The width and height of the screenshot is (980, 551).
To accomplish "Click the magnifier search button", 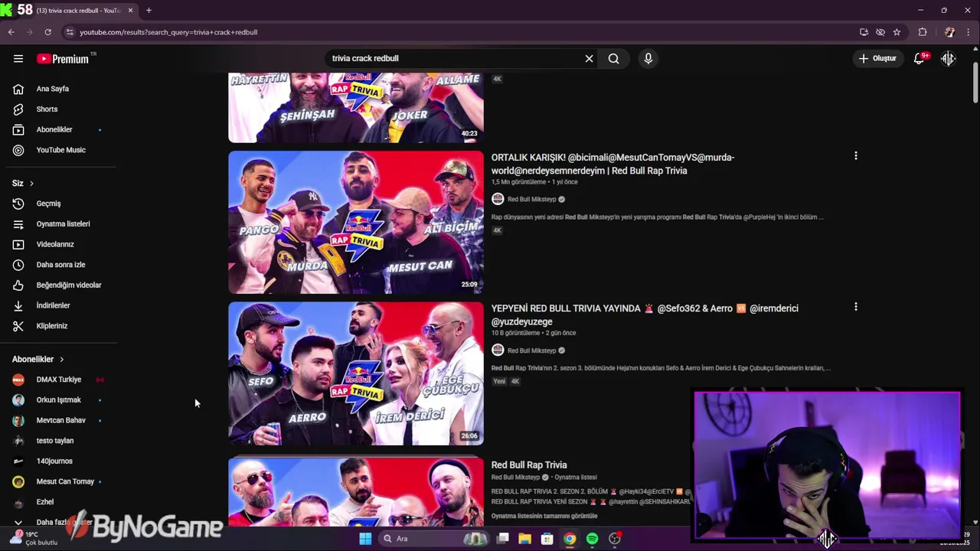I will (x=613, y=58).
